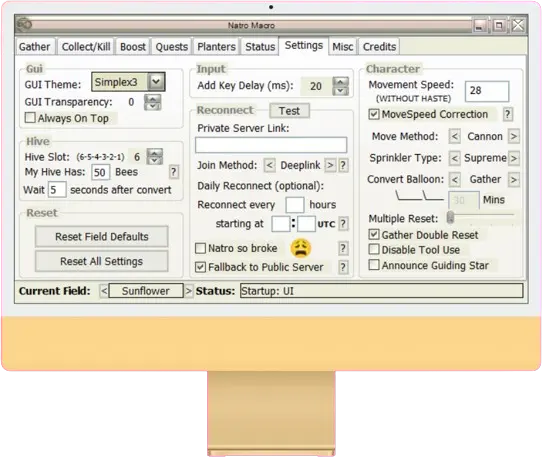Select previous Move Method option
The height and width of the screenshot is (459, 543).
(x=454, y=136)
